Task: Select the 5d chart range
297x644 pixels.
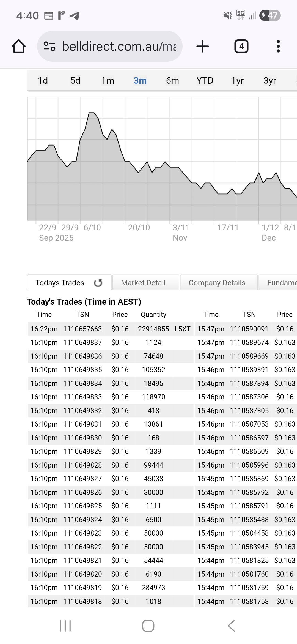Action: [75, 81]
